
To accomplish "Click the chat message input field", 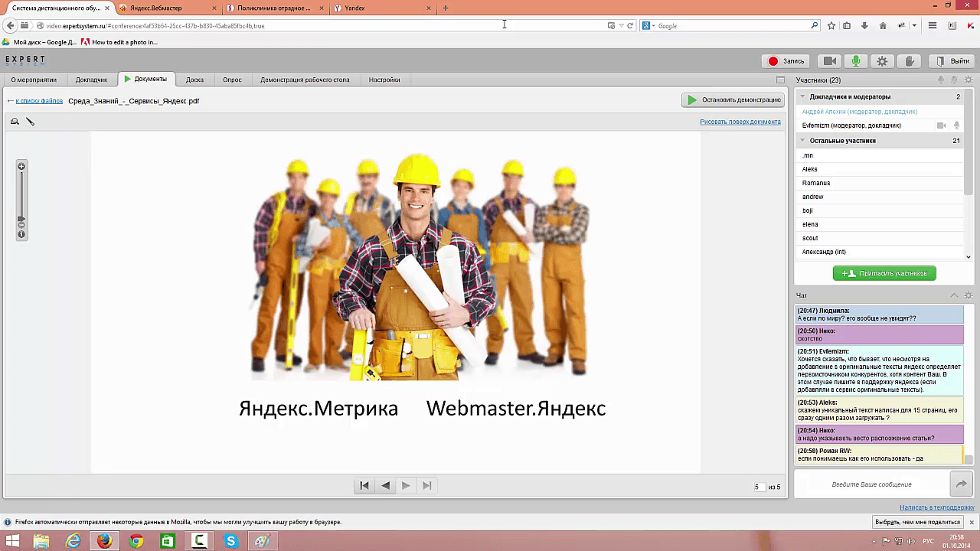I will (x=871, y=484).
